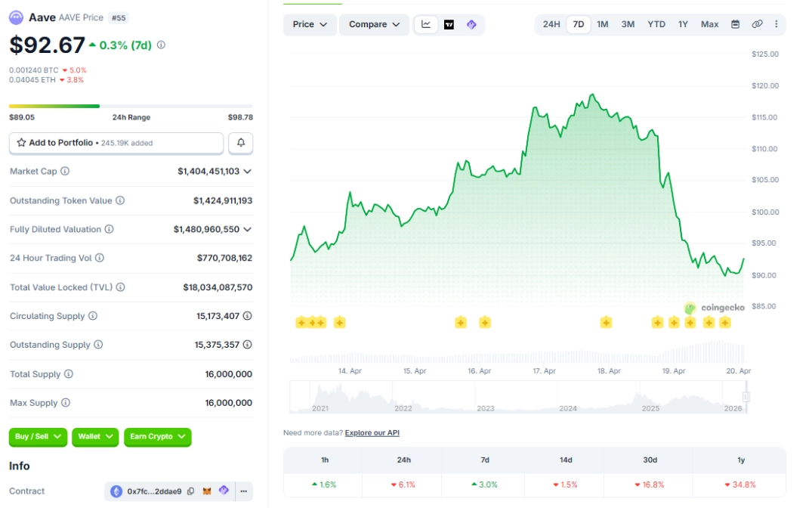
Task: Open the Price dropdown above chart
Action: (x=310, y=24)
